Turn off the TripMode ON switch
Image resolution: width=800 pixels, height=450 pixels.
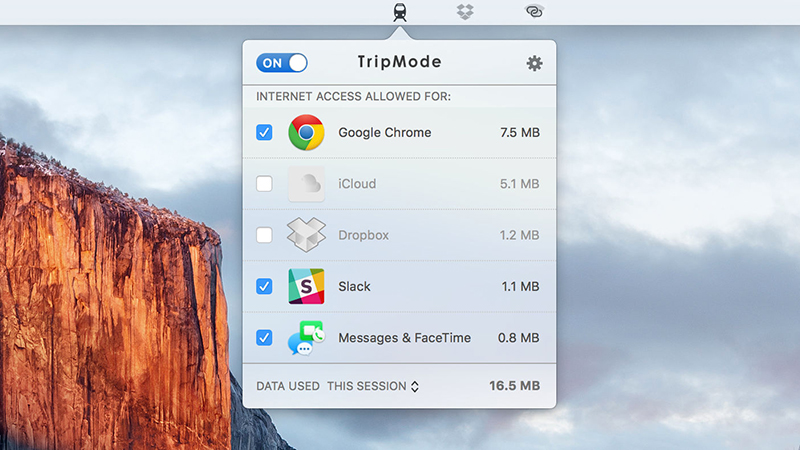click(x=282, y=63)
